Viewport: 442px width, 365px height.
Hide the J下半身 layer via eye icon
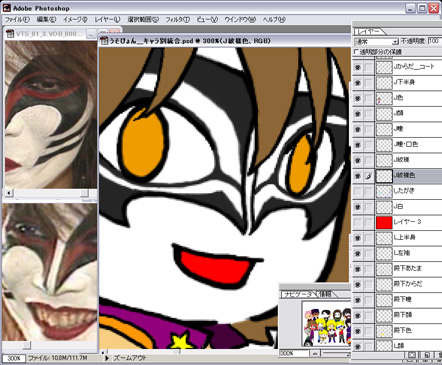pos(358,83)
